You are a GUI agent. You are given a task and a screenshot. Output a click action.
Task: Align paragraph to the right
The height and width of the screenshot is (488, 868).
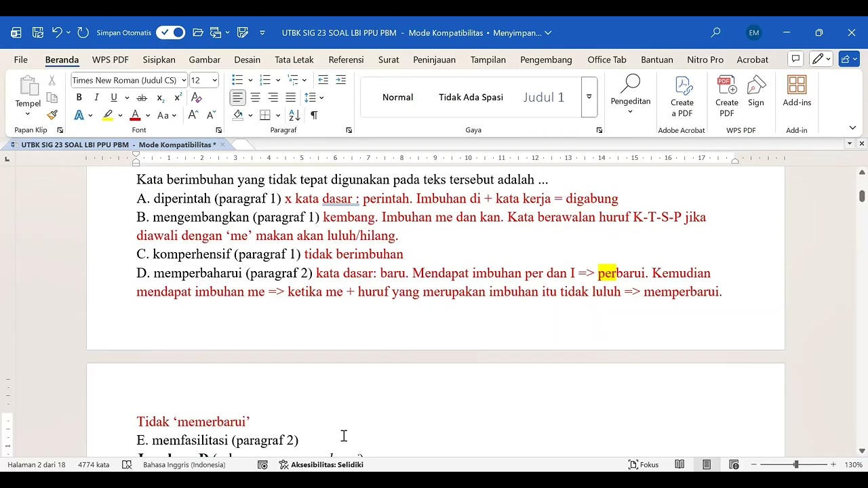[x=273, y=98]
